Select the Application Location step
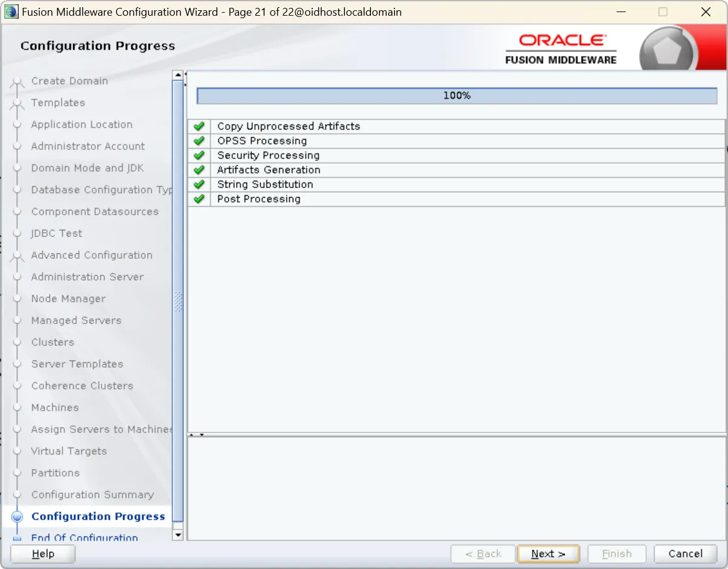 pos(82,125)
